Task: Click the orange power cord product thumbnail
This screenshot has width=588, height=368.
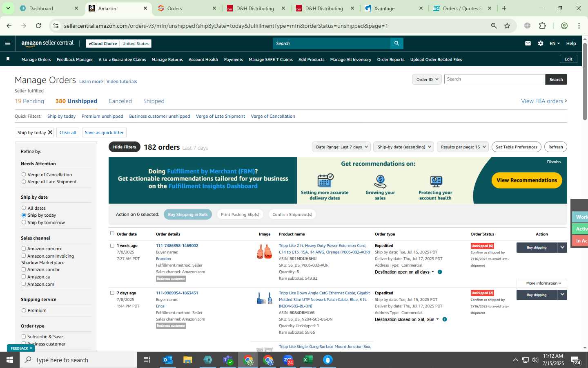Action: tap(264, 251)
